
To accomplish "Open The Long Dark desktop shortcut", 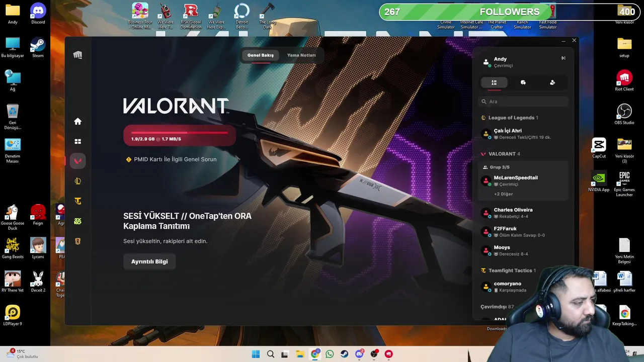I will 268,16.
